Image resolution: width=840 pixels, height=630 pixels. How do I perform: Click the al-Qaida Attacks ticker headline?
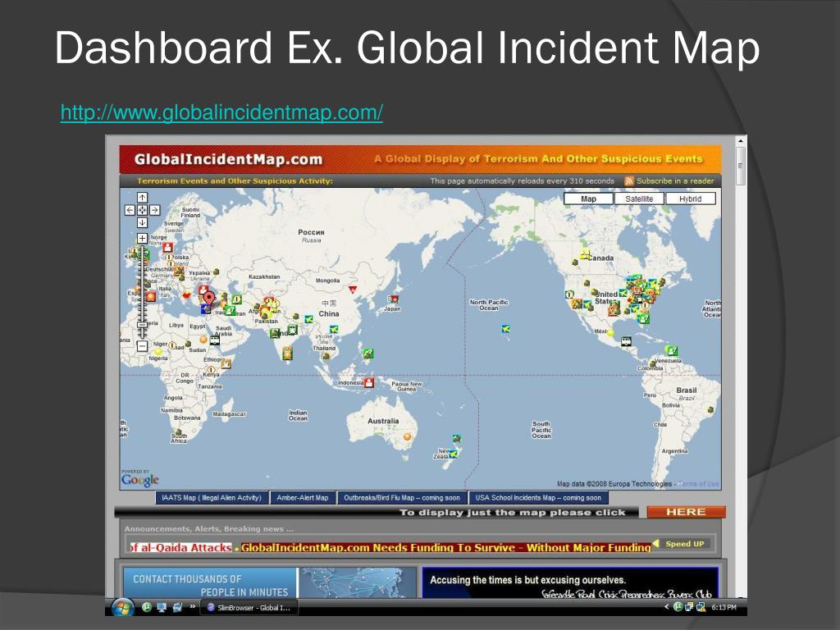(181, 547)
